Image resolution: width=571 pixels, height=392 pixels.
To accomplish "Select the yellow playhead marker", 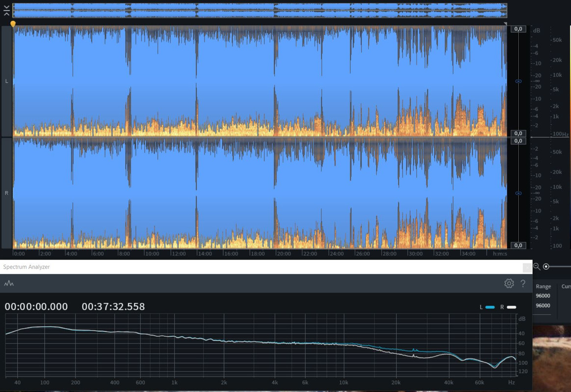I will click(13, 24).
